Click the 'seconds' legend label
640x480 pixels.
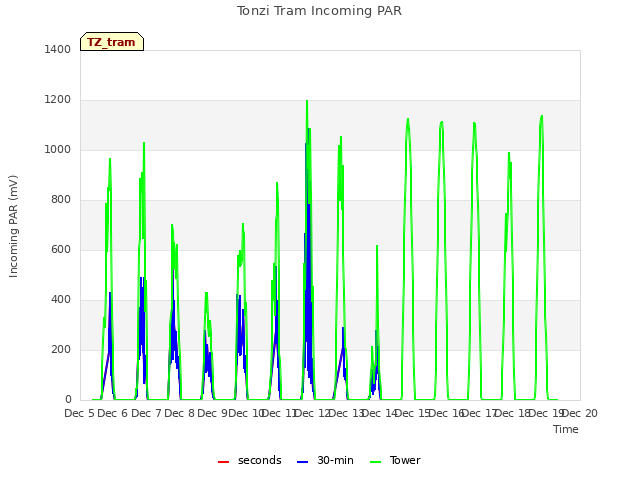(260, 460)
